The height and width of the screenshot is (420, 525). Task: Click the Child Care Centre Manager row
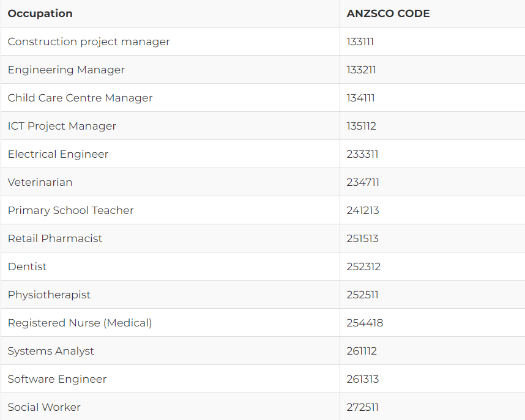click(262, 98)
